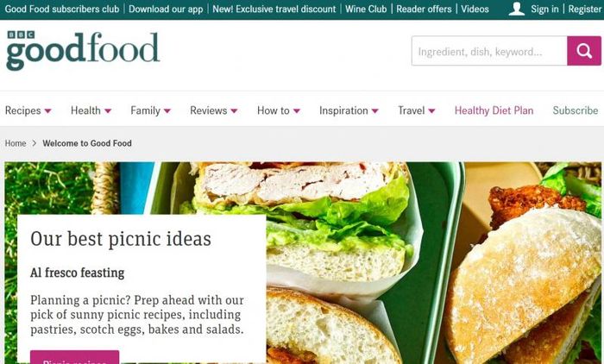This screenshot has height=364, width=604.
Task: Click the BBC Good Food logo
Action: click(83, 51)
